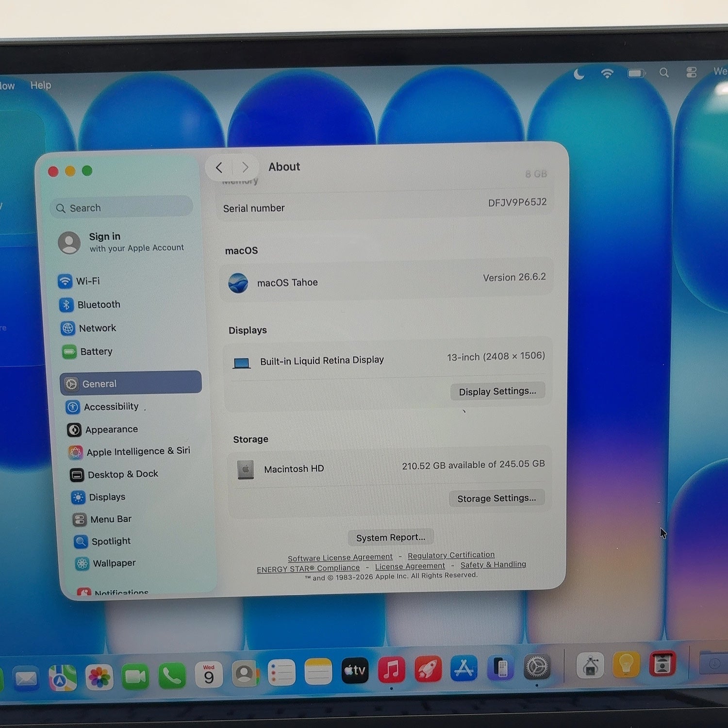Image resolution: width=728 pixels, height=728 pixels.
Task: Go back using the left chevron button
Action: 219,167
